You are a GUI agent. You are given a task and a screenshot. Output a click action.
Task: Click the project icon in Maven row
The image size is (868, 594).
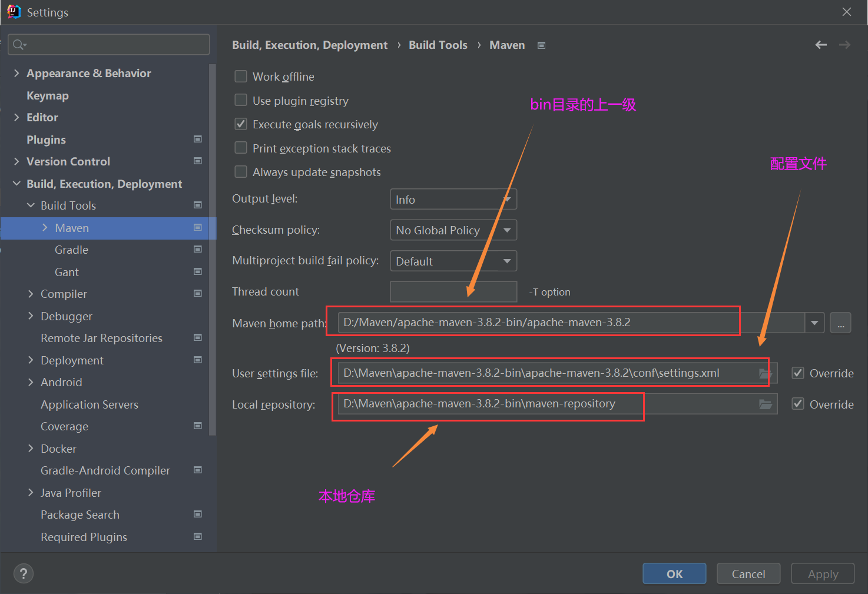(x=198, y=227)
